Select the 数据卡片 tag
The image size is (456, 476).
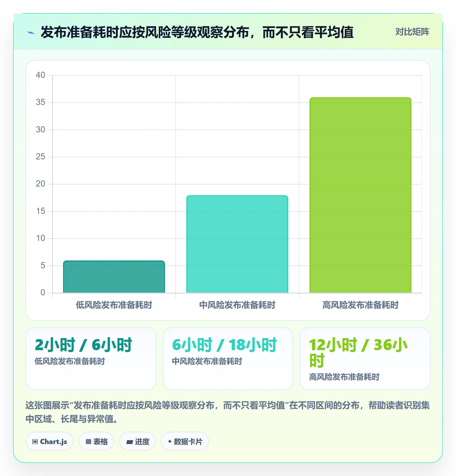tap(185, 441)
